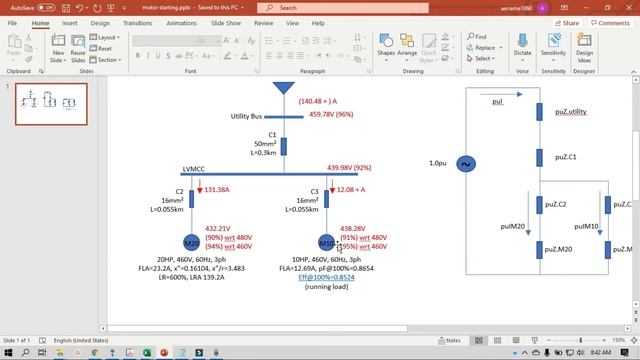640x360 pixels.
Task: Toggle Bold formatting
Action: (138, 56)
